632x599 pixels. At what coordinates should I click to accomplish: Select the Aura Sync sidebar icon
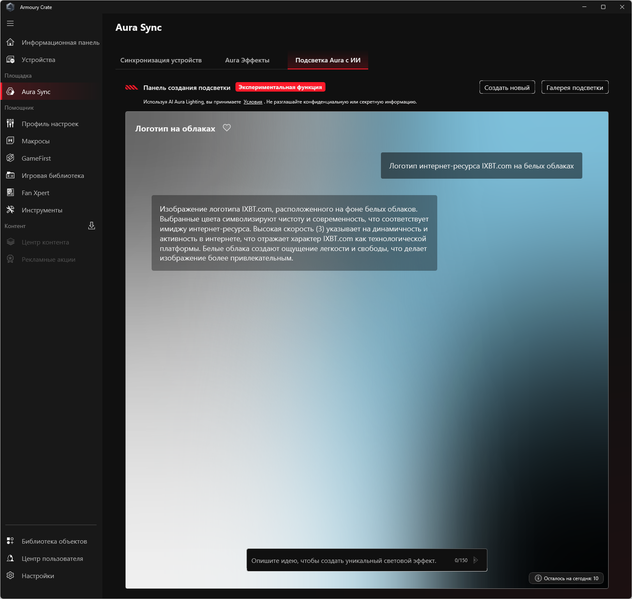[x=10, y=92]
